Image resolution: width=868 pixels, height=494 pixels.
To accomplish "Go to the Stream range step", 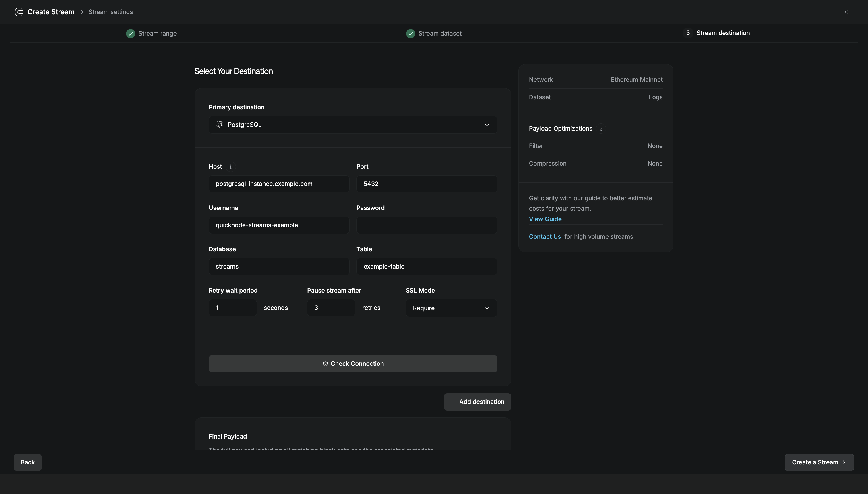I will click(151, 33).
